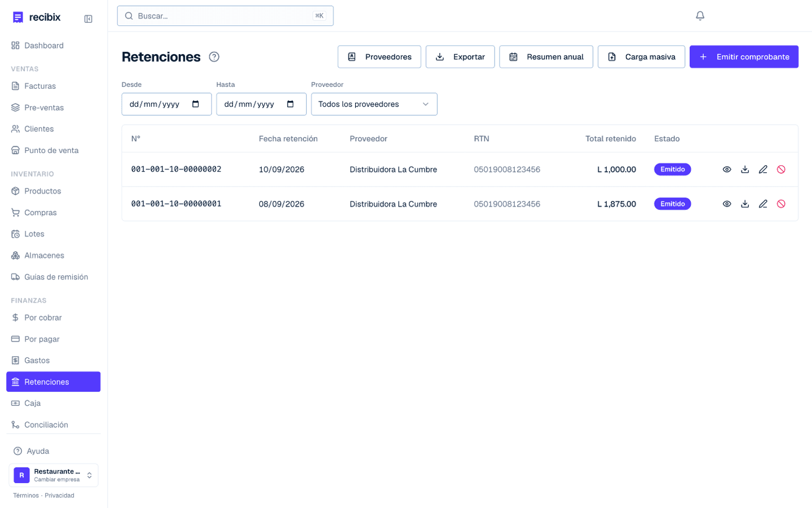Click the Hasta date field
Screen dimensions: 812x508
pyautogui.click(x=262, y=104)
